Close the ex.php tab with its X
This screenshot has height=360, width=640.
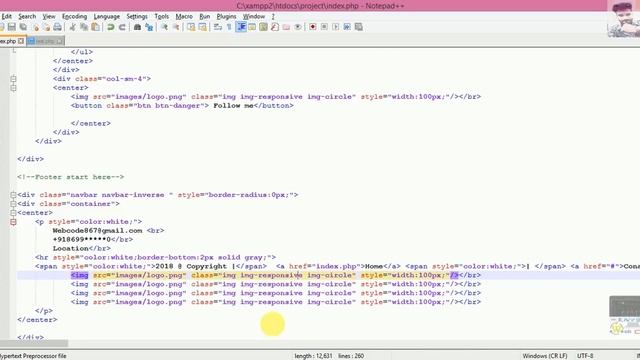[21, 41]
